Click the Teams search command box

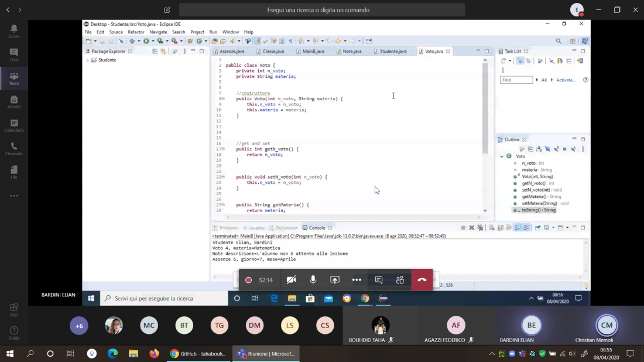pyautogui.click(x=322, y=10)
